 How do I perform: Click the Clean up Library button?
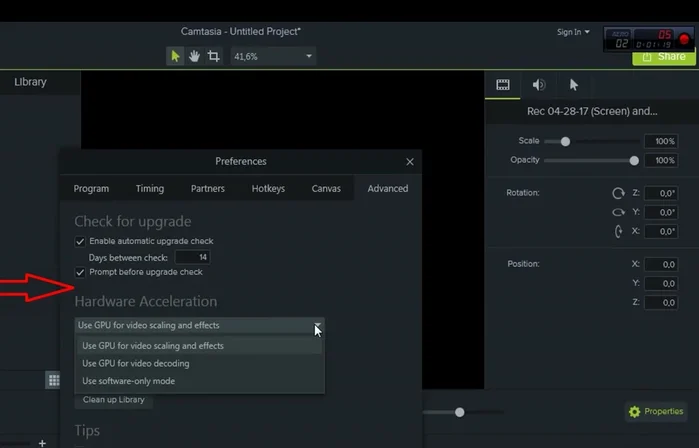pos(114,400)
